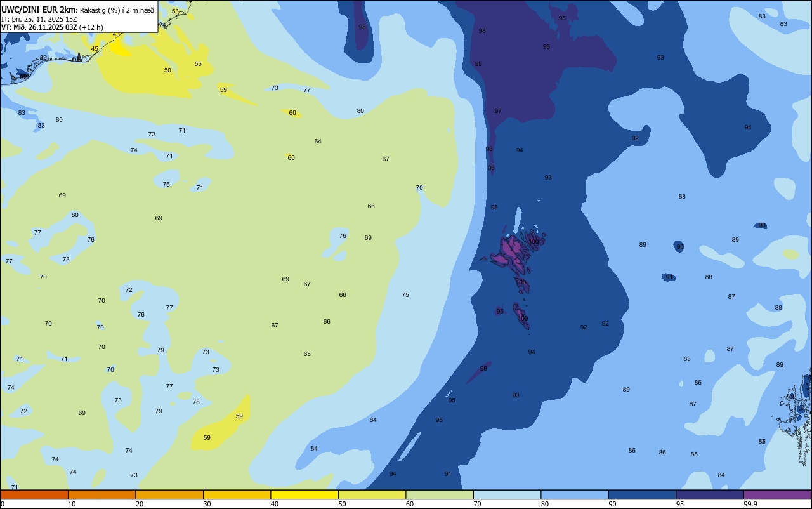Click the humidity value '43' on the map
This screenshot has width=812, height=509.
[116, 34]
